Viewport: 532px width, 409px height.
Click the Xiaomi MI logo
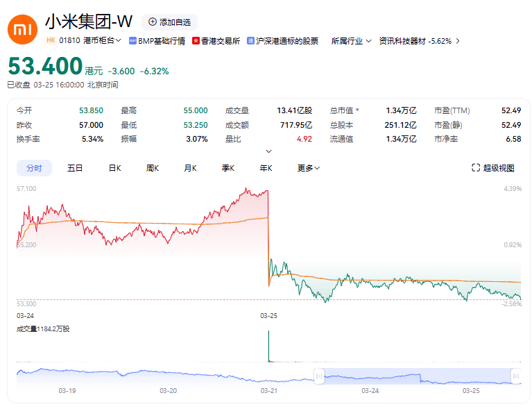click(22, 30)
